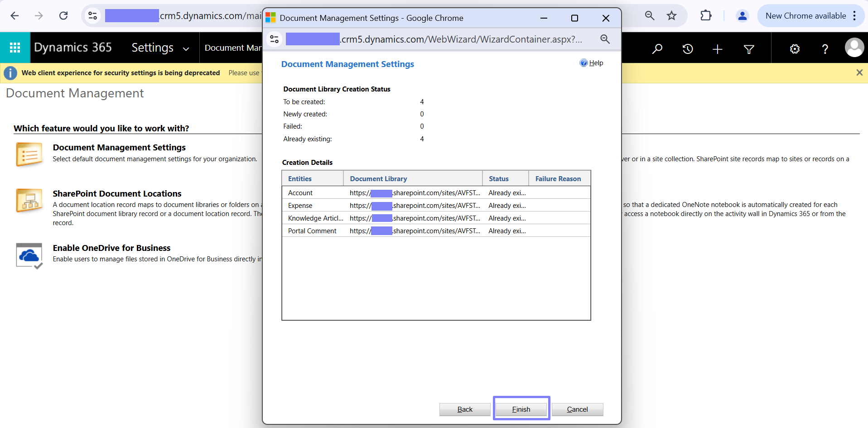Viewport: 868px width, 428px height.
Task: Click the Portal Comment row status cell
Action: (507, 231)
